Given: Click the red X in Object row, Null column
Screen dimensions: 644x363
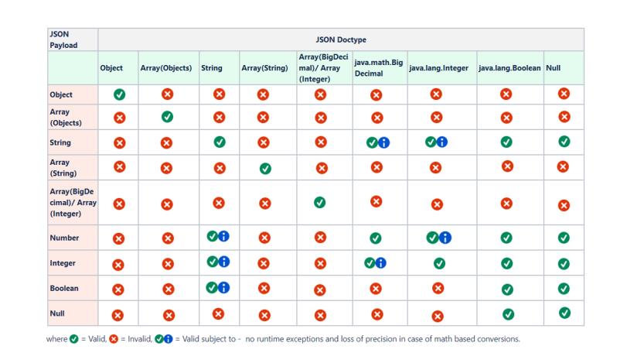Looking at the screenshot, I should [x=564, y=94].
